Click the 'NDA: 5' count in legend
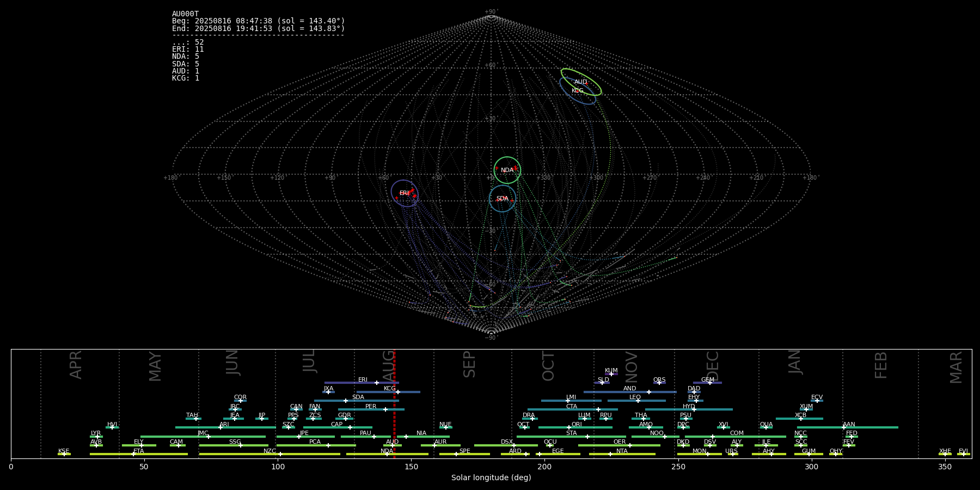This screenshot has height=490, width=980. [186, 57]
